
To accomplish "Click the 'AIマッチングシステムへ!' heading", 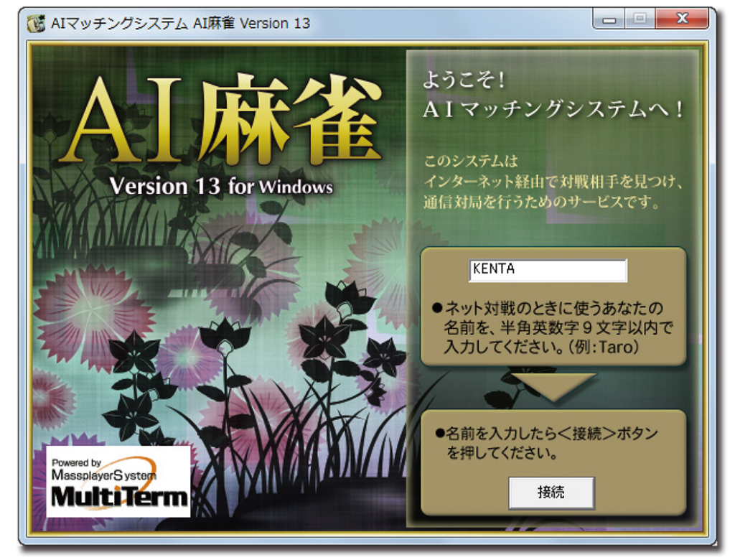I will pyautogui.click(x=552, y=110).
